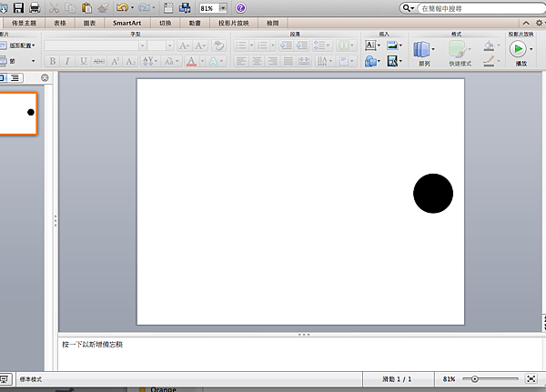Switch the left pane to outline view

pyautogui.click(x=15, y=77)
